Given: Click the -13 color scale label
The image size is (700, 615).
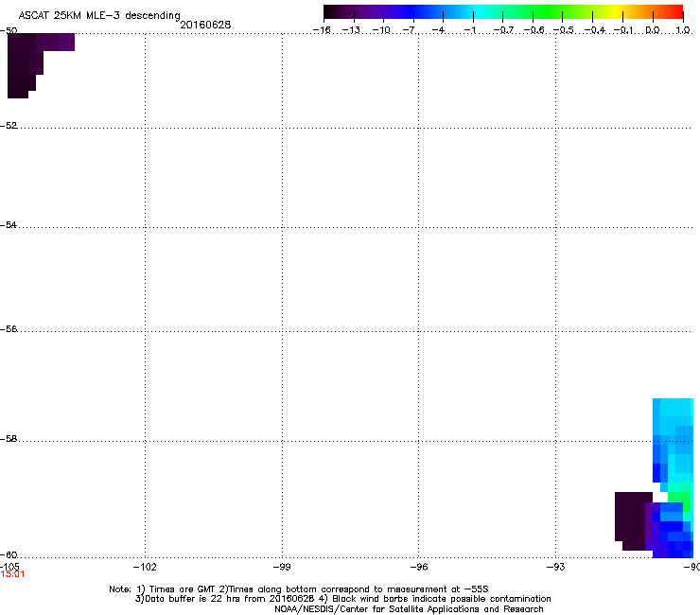Looking at the screenshot, I should pyautogui.click(x=351, y=30).
